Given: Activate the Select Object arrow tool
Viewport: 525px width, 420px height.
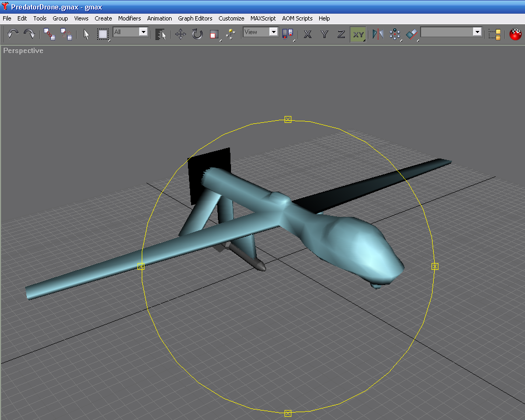Looking at the screenshot, I should [x=86, y=34].
